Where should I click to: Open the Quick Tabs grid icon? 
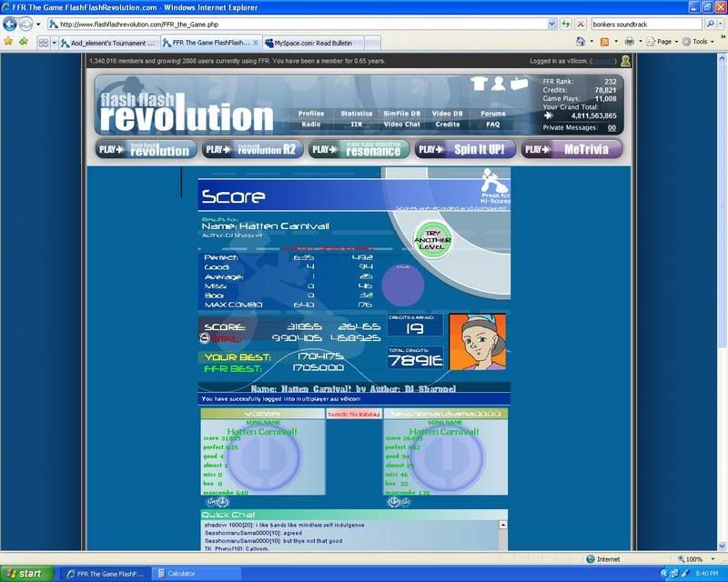pyautogui.click(x=44, y=43)
